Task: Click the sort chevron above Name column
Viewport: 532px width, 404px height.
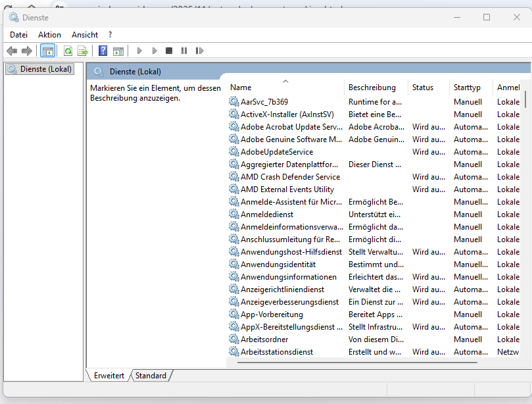Action: (x=285, y=81)
